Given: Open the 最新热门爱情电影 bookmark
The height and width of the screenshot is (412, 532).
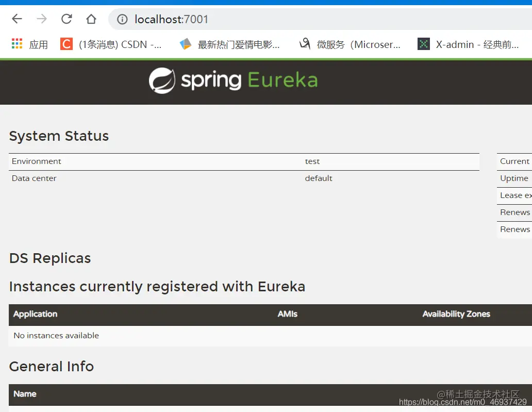Looking at the screenshot, I should pos(239,44).
